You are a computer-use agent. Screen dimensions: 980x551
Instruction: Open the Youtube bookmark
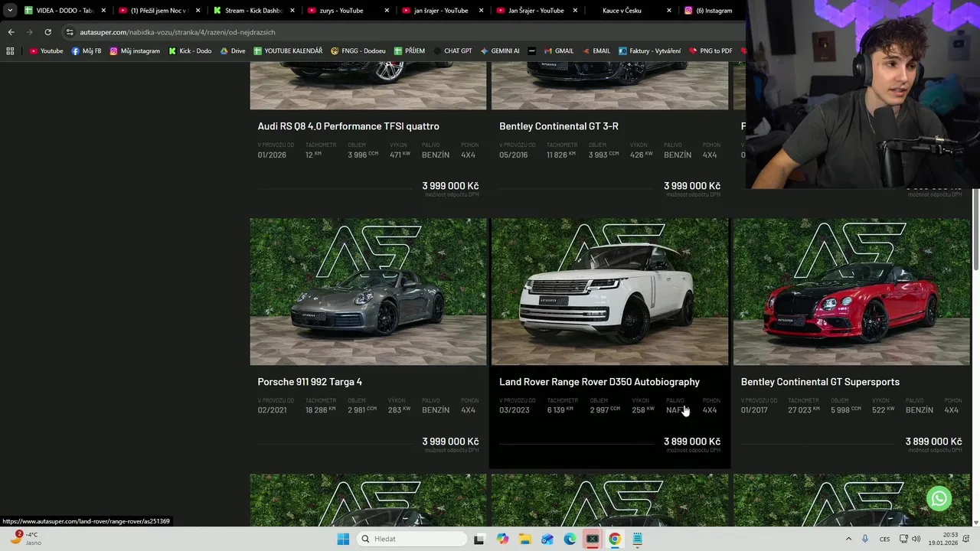[46, 51]
